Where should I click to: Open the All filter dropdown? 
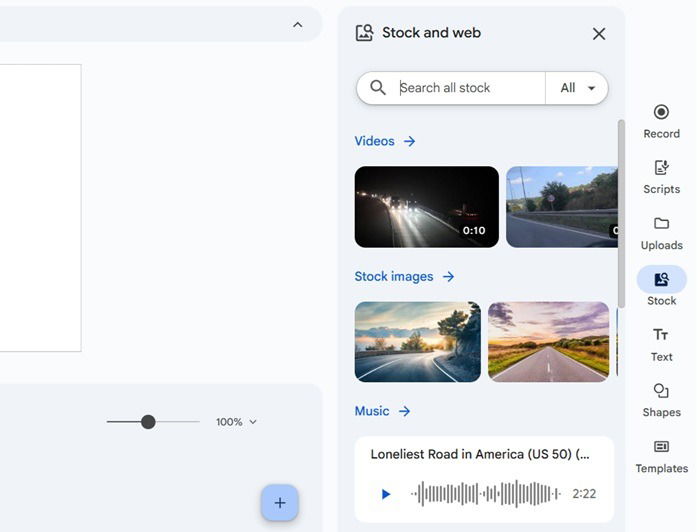[x=577, y=88]
